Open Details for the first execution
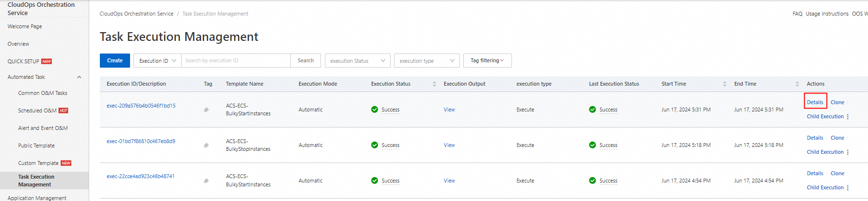This screenshot has height=201, width=868. 815,103
